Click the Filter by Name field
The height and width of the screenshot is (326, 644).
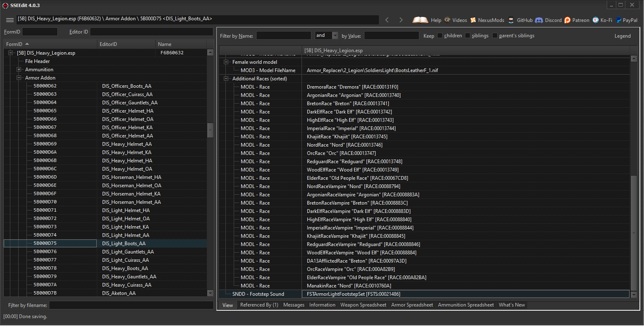click(284, 36)
